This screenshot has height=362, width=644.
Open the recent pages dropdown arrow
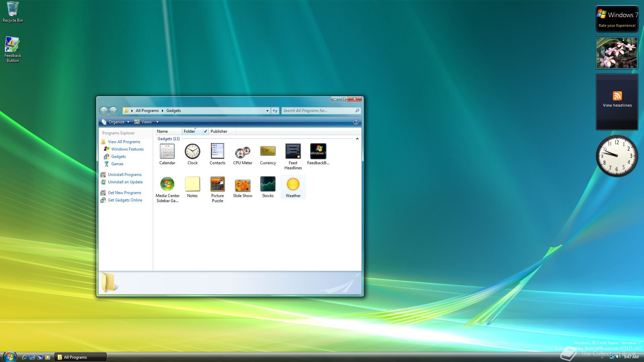[120, 111]
